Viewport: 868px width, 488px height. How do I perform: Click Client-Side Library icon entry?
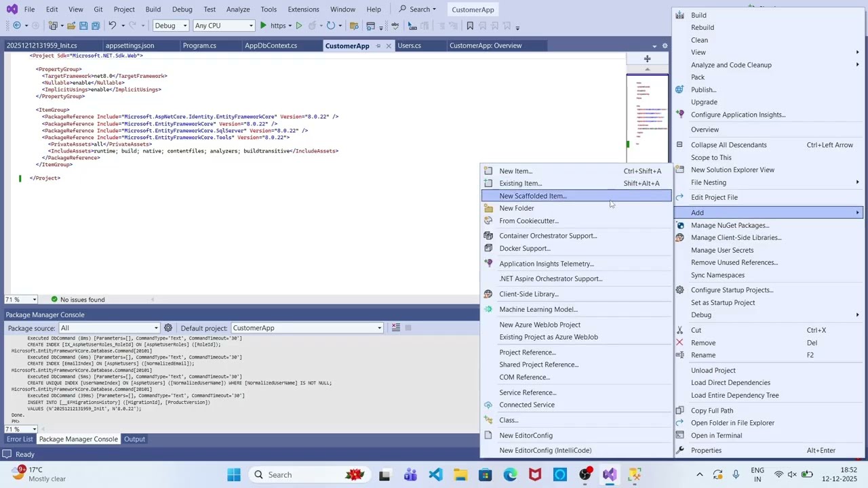tap(488, 294)
